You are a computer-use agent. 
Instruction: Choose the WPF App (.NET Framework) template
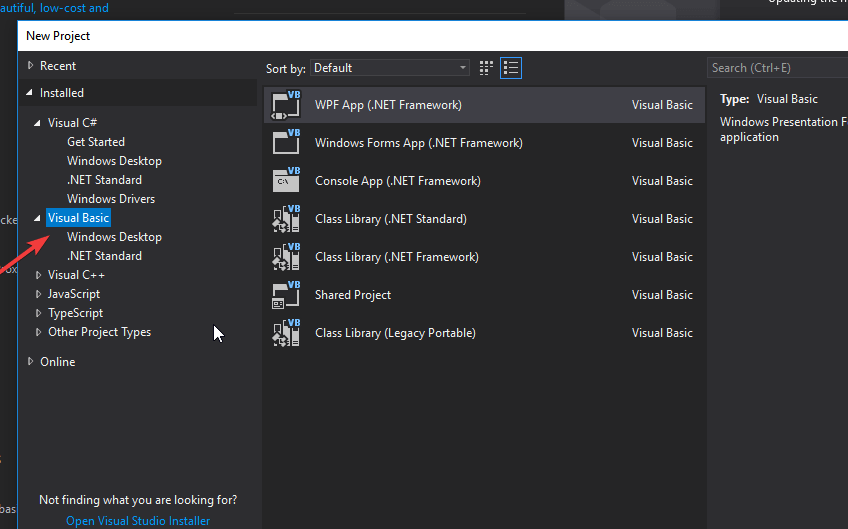pyautogui.click(x=485, y=105)
